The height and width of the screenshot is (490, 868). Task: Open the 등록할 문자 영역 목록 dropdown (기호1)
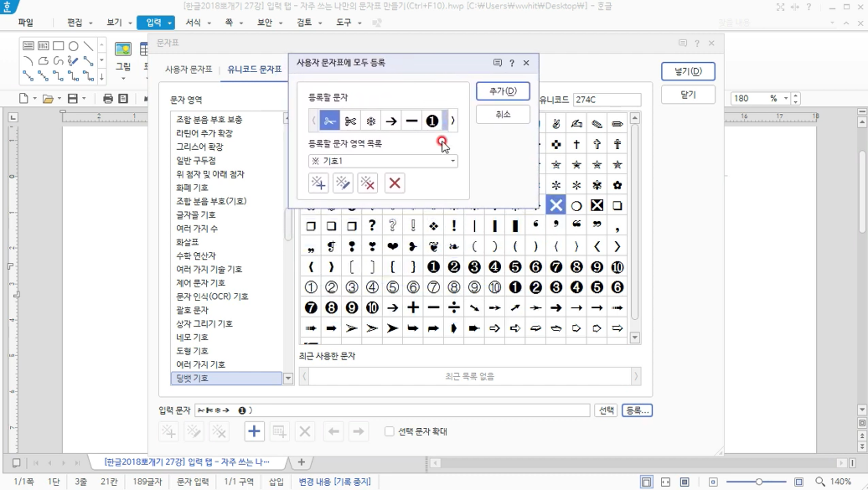click(383, 161)
